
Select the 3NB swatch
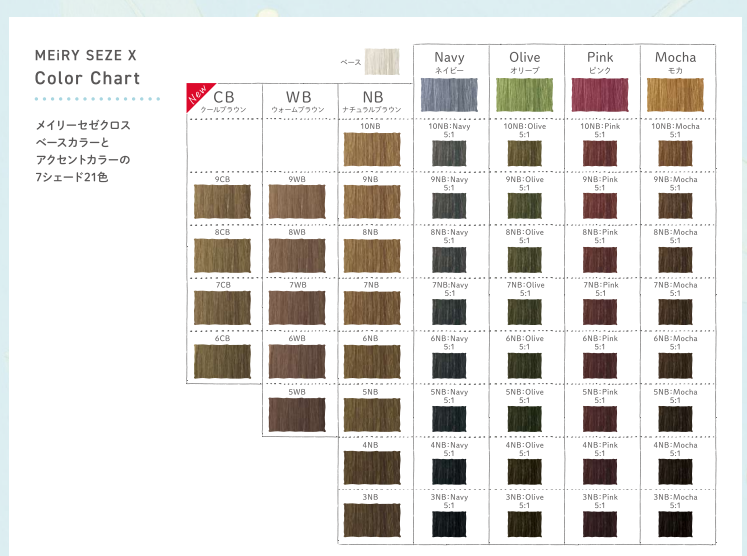tap(372, 520)
